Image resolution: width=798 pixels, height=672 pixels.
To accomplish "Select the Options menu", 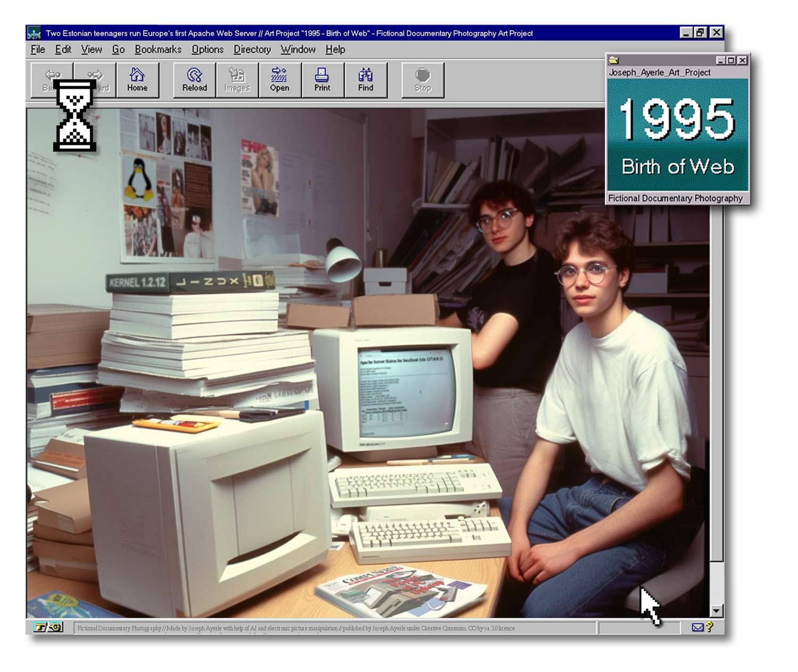I will pyautogui.click(x=207, y=49).
